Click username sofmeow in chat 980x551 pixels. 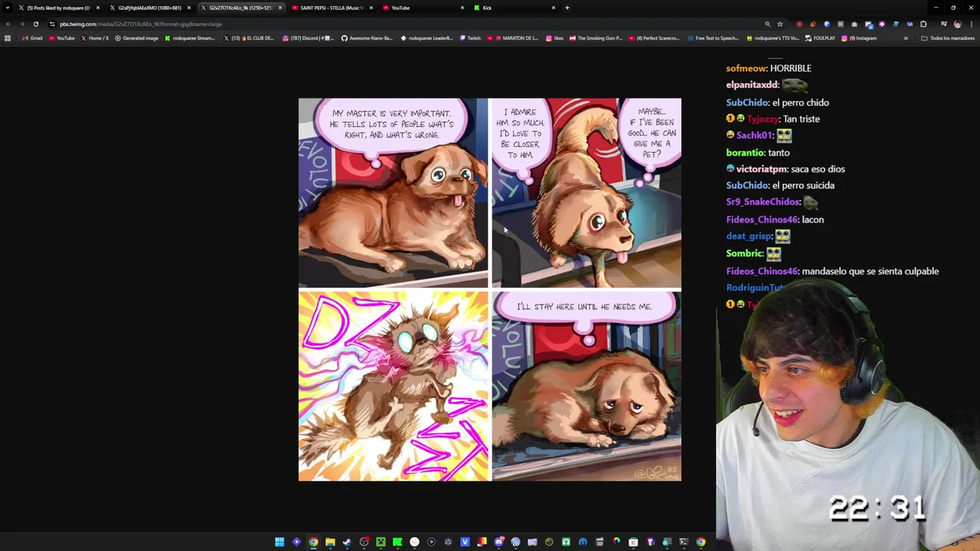746,68
